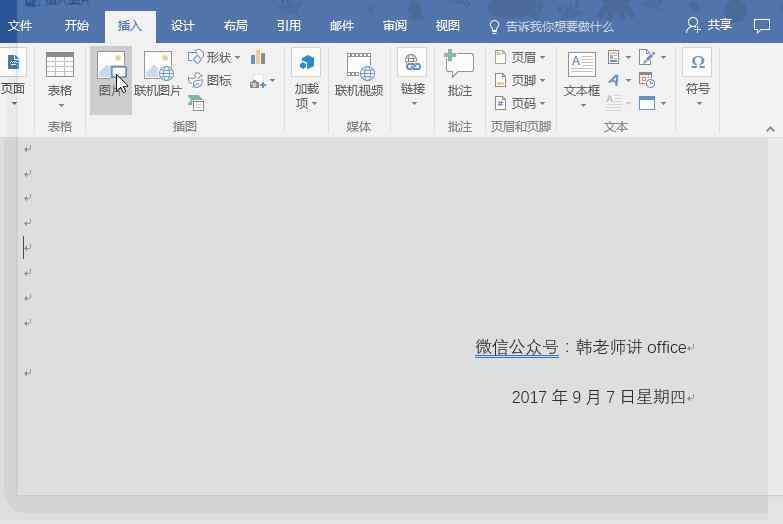The image size is (783, 524).
Task: Open the 页脚 footer dropdown
Action: pyautogui.click(x=519, y=80)
